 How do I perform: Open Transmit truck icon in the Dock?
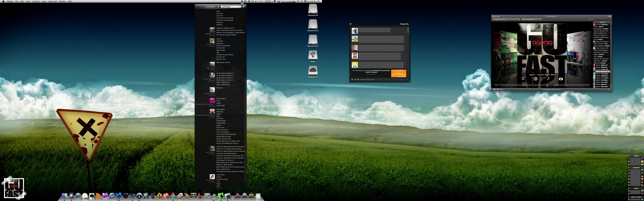(x=180, y=196)
